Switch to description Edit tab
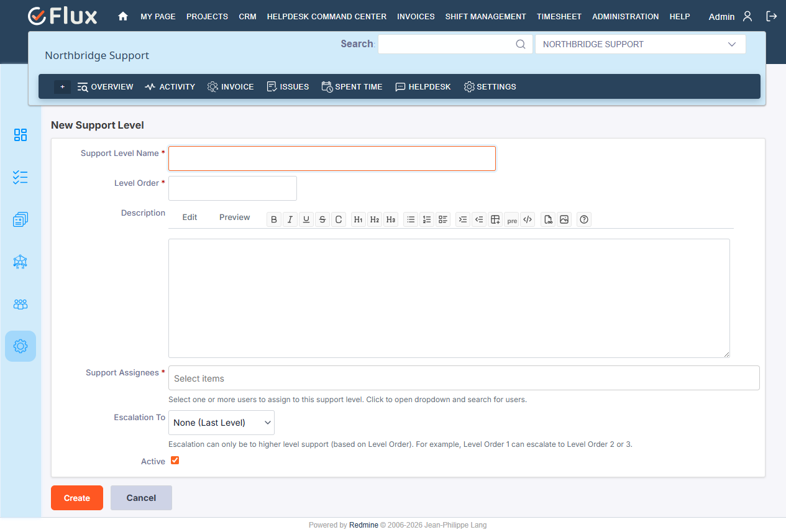 tap(190, 217)
